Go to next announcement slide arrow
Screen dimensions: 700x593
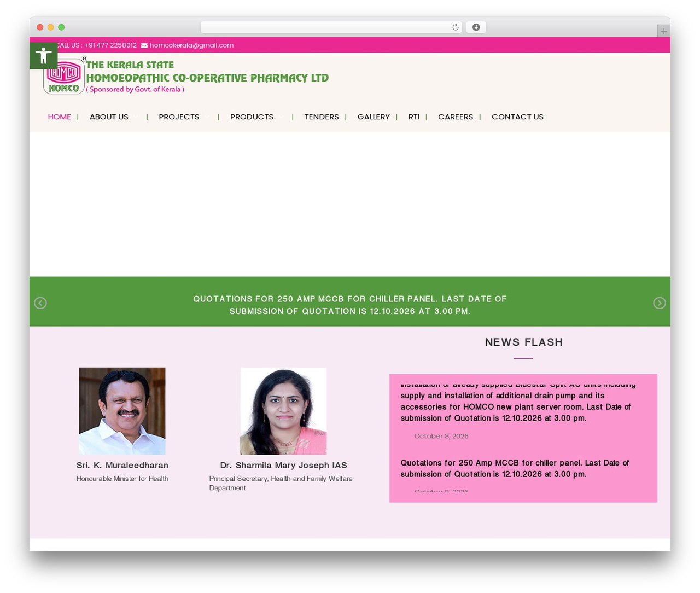click(x=660, y=303)
